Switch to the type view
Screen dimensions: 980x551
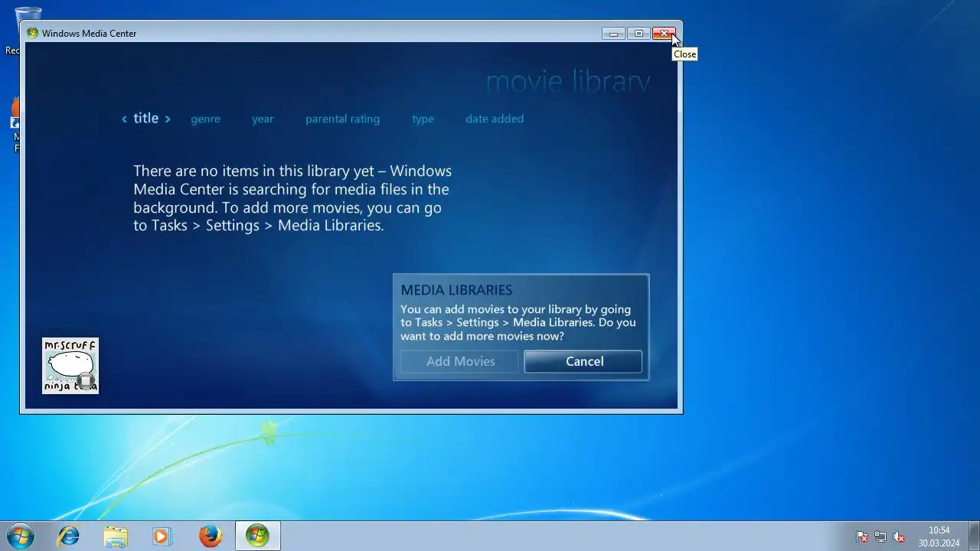coord(423,119)
